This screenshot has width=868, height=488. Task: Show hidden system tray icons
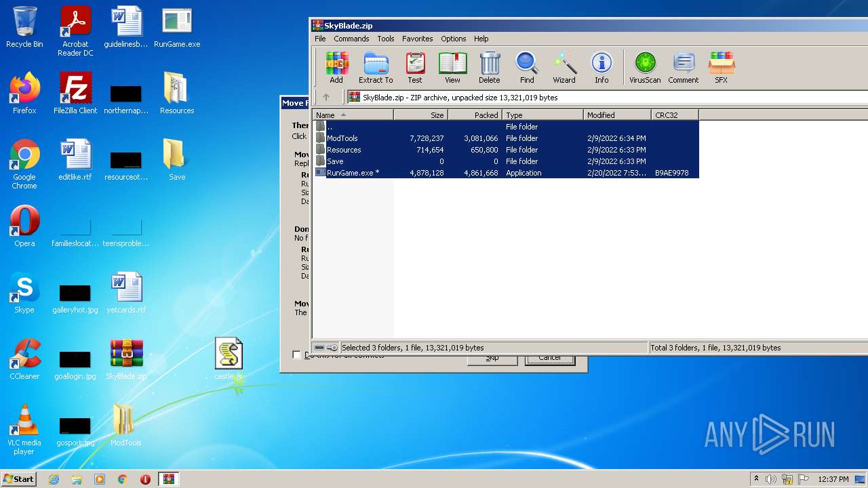(x=756, y=479)
